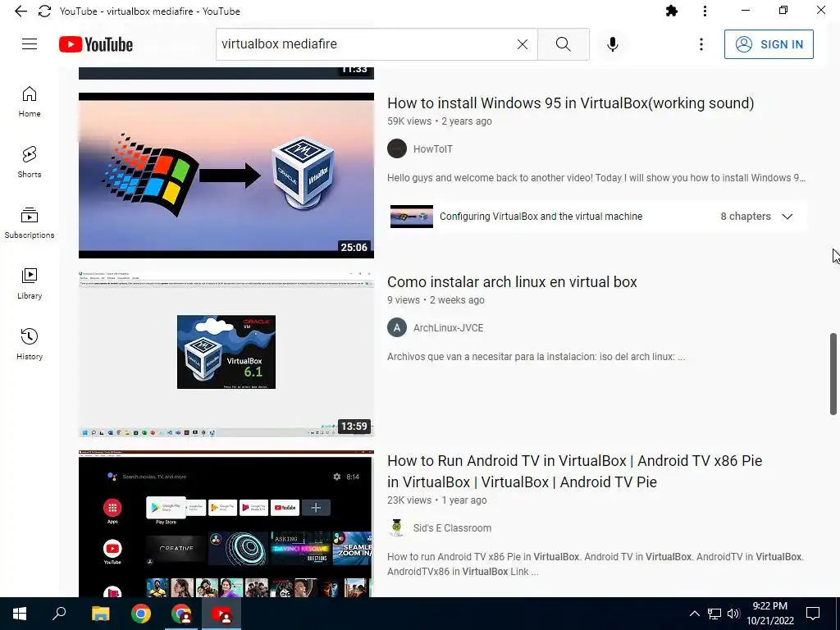Visit the ArchLinux-JVCE channel name link

[x=449, y=328]
